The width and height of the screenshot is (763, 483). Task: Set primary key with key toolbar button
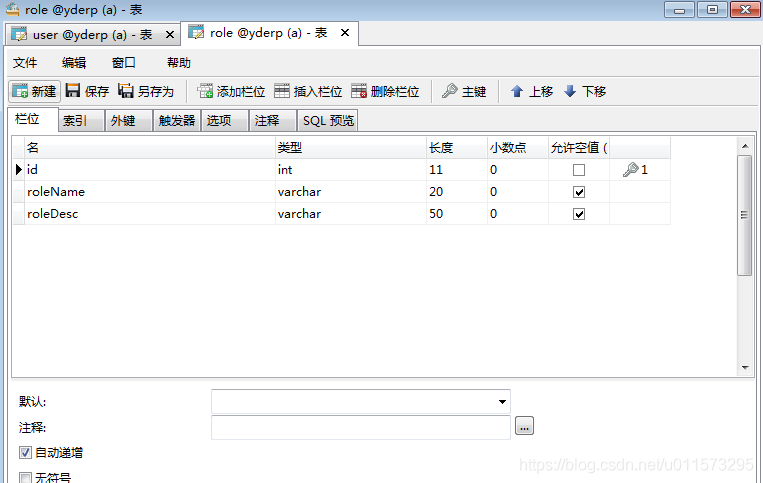[464, 91]
